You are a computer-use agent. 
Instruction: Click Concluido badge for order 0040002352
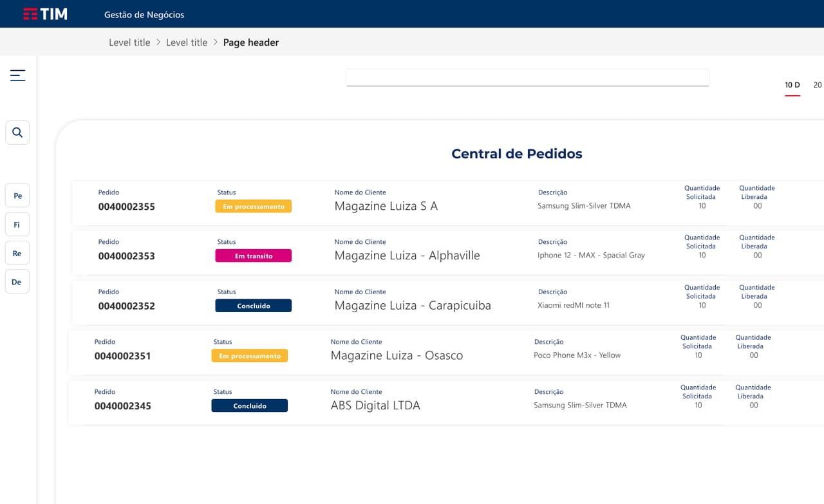pos(254,306)
